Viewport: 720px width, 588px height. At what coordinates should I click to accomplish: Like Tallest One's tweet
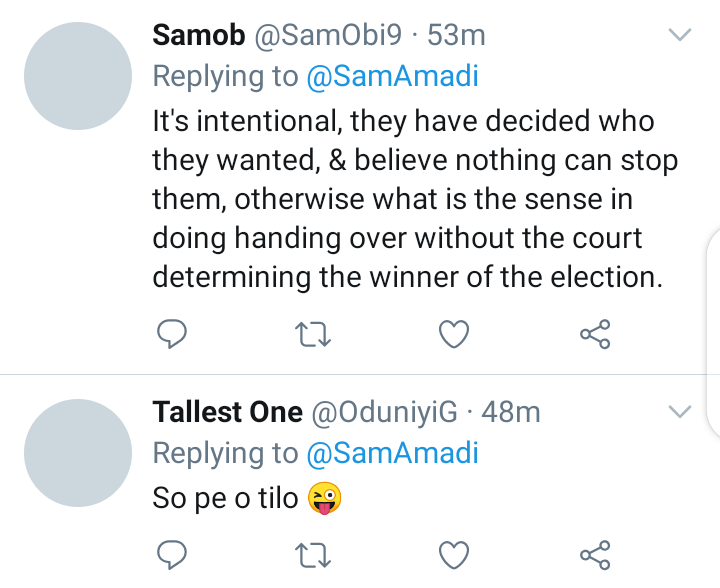(x=454, y=555)
